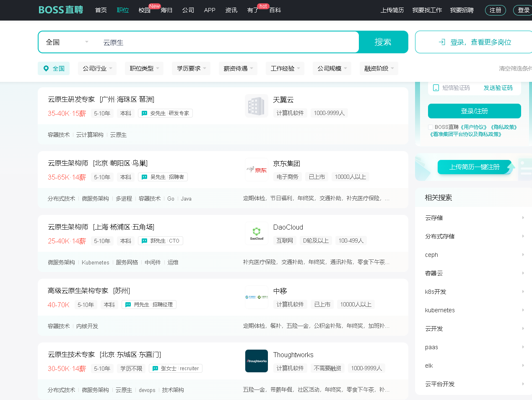Click the phone icon in 短信验证码 field
Image resolution: width=532 pixels, height=400 pixels.
click(x=436, y=88)
